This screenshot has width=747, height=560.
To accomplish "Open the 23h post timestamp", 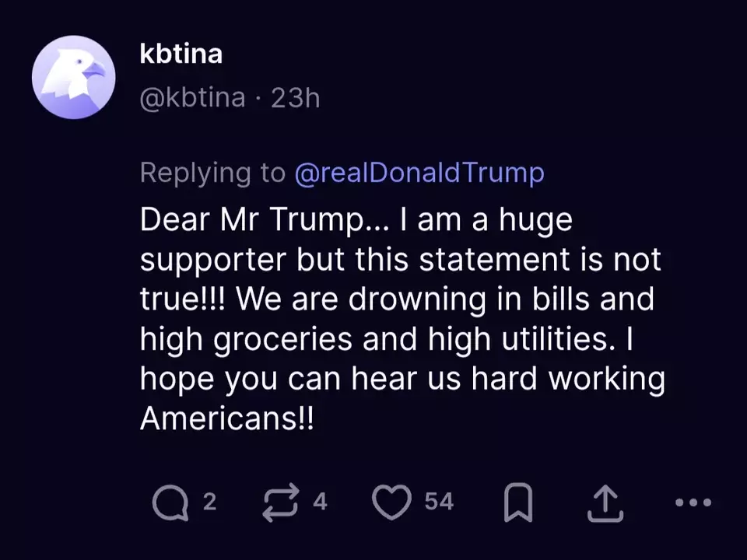I will (296, 99).
